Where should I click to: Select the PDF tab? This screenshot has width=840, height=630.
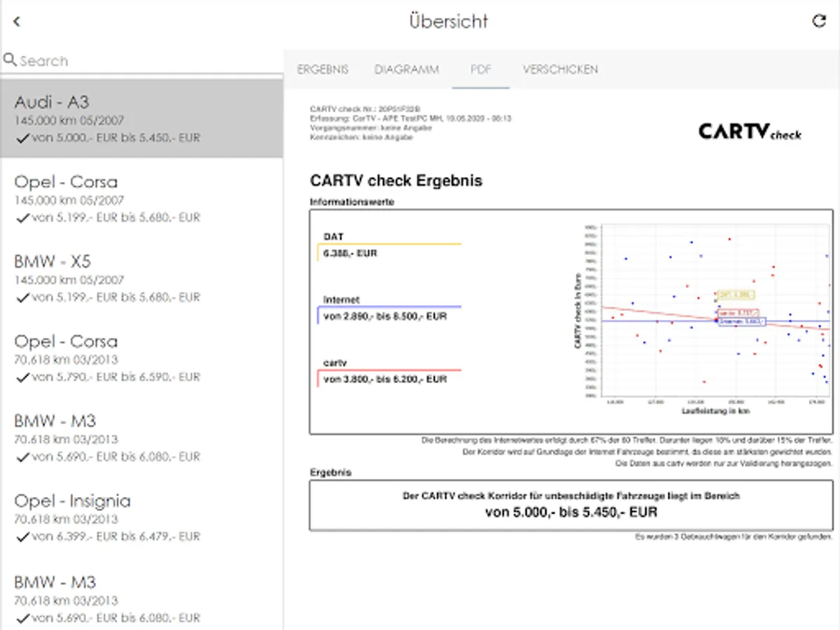click(481, 69)
